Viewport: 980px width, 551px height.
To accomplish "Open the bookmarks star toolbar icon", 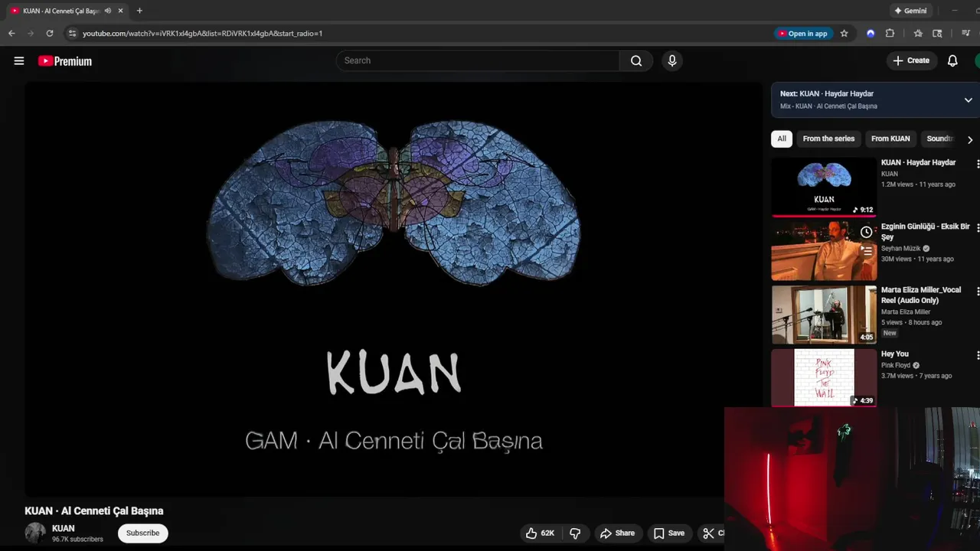I will 918,34.
